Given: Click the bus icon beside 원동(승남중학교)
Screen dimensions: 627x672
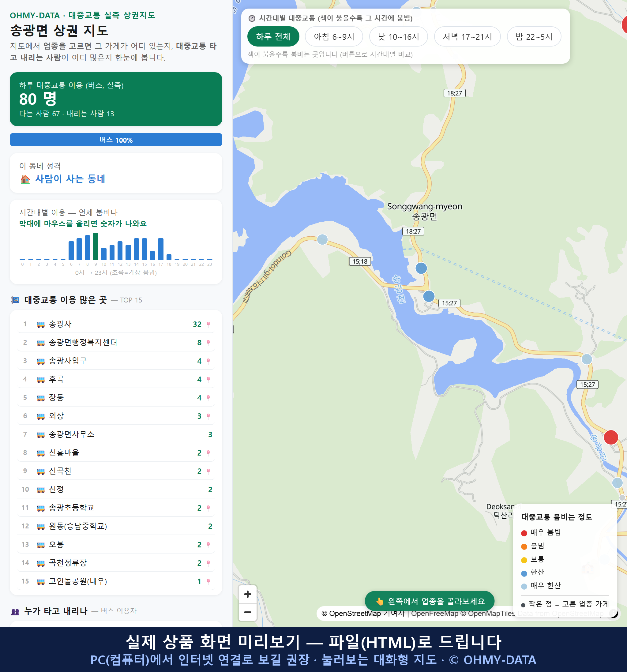Looking at the screenshot, I should click(40, 527).
